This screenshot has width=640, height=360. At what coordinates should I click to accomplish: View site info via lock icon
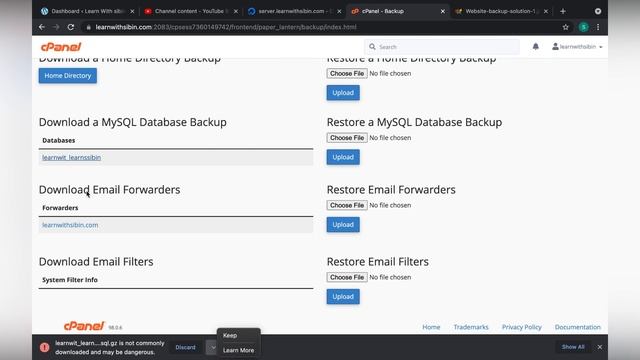[x=88, y=27]
